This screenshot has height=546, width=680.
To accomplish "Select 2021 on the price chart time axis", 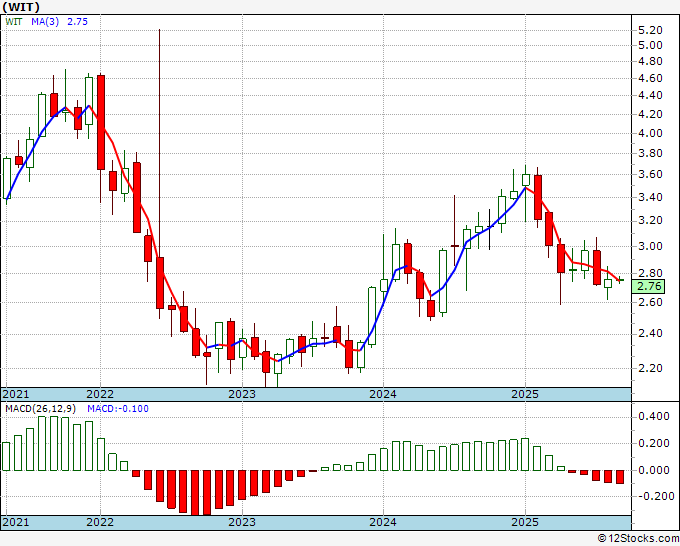I will [x=16, y=394].
